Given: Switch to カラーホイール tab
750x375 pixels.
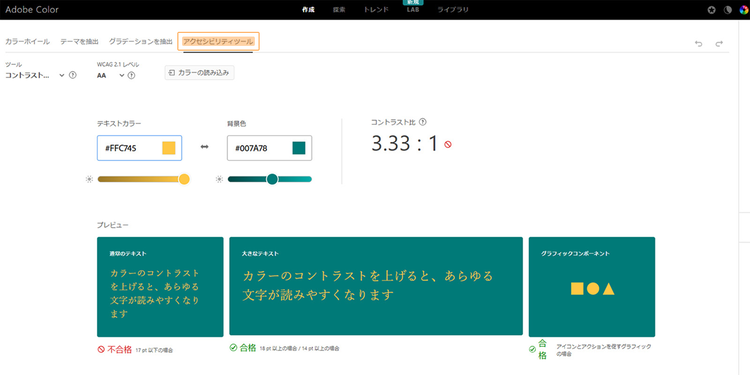Looking at the screenshot, I should click(x=27, y=42).
